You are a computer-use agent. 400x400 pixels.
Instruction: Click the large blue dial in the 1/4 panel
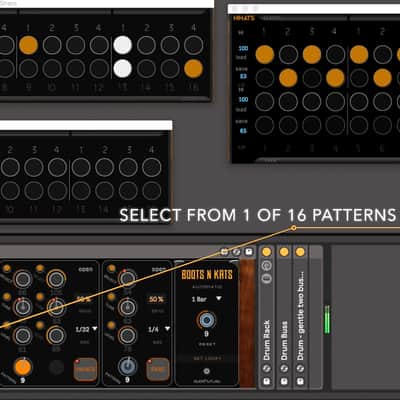point(127,366)
